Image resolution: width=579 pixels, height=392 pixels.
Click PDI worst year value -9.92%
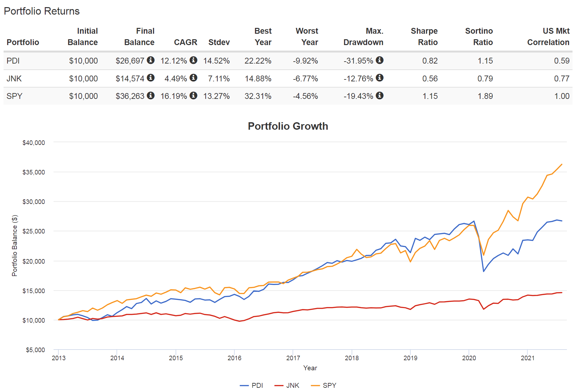(306, 61)
